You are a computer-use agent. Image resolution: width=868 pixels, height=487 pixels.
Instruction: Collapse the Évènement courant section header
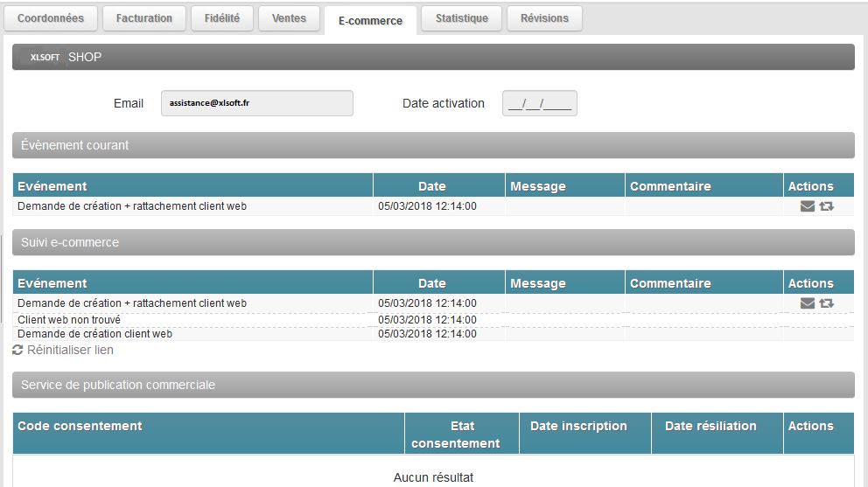(433, 145)
